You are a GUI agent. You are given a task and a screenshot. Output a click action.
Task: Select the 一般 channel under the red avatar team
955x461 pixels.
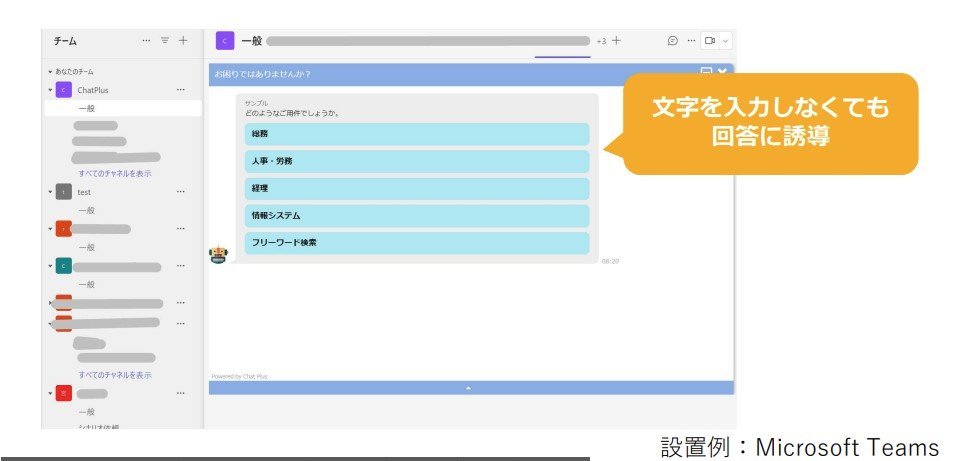click(87, 412)
